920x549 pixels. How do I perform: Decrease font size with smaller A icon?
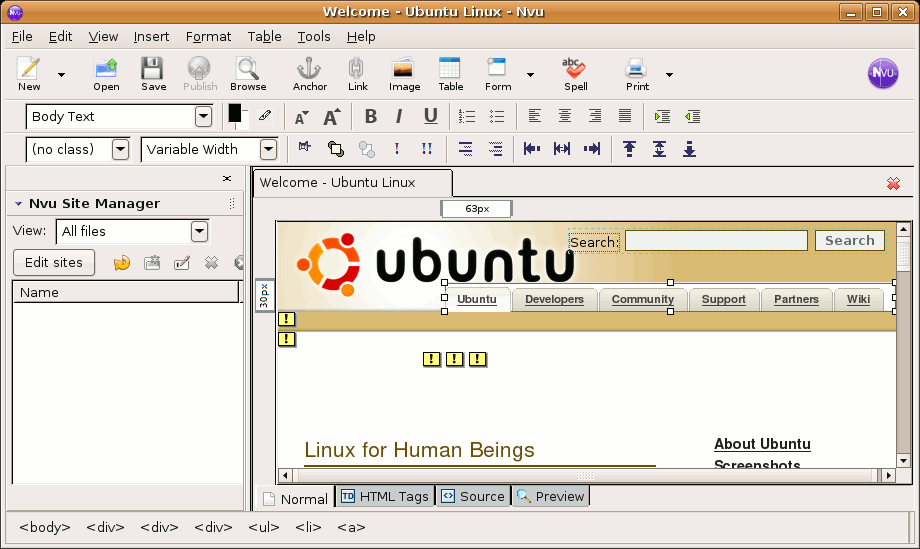tap(302, 117)
